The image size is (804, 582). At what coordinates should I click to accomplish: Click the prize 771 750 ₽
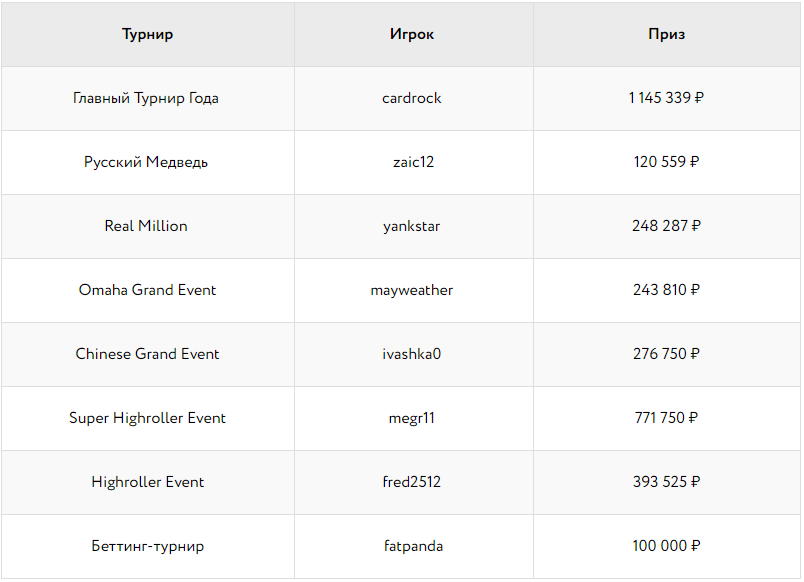(666, 418)
